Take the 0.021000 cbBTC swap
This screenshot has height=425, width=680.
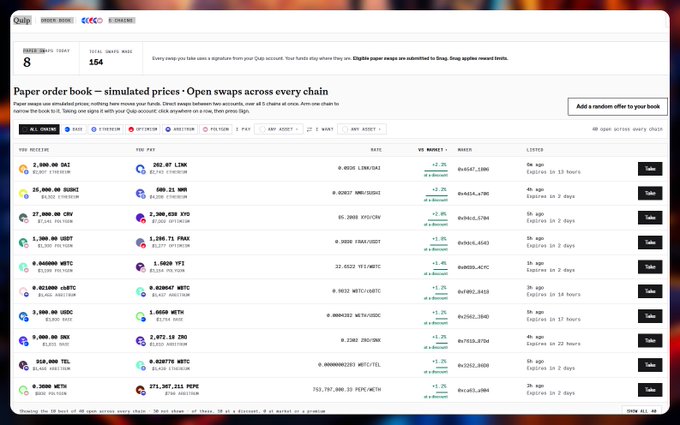(x=650, y=291)
